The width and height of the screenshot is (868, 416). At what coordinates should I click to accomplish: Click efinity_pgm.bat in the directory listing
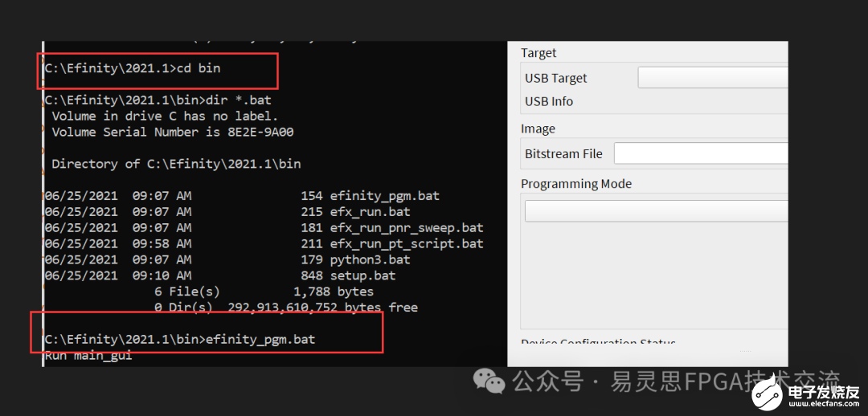click(384, 196)
